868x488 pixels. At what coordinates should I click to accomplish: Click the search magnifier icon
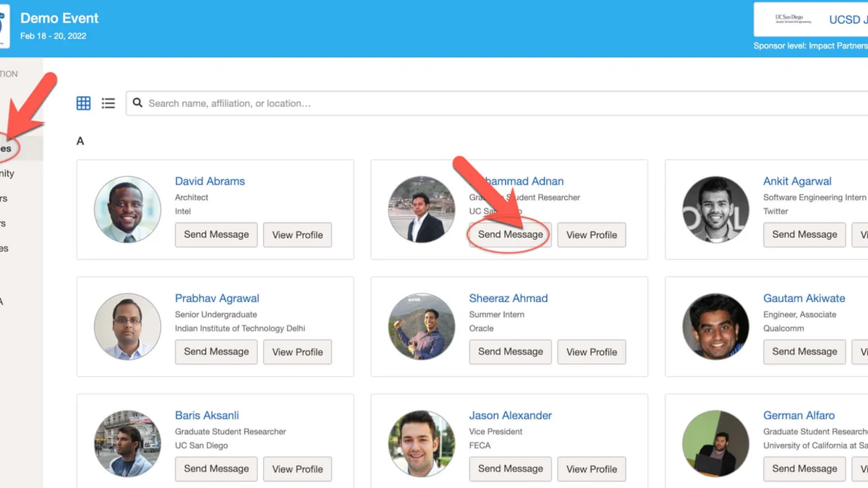point(137,103)
